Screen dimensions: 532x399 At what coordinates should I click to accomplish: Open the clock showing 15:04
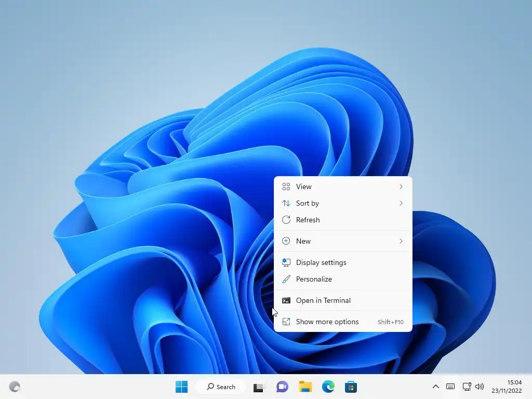coord(514,382)
